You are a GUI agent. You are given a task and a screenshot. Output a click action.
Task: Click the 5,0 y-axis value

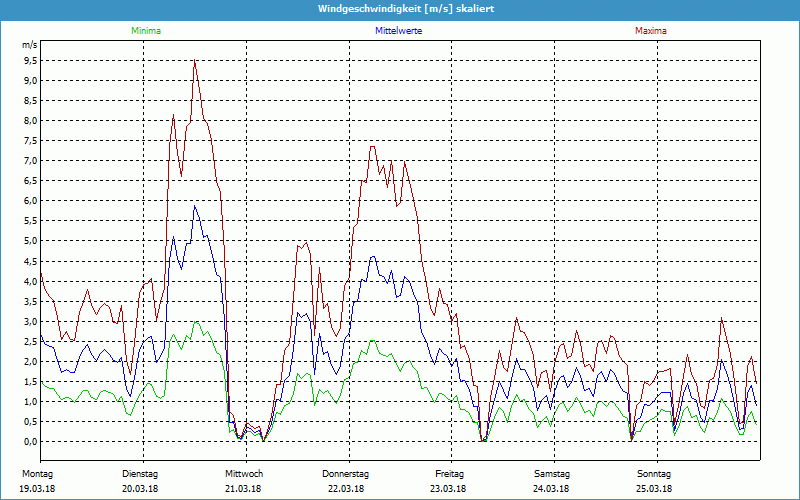pos(30,241)
